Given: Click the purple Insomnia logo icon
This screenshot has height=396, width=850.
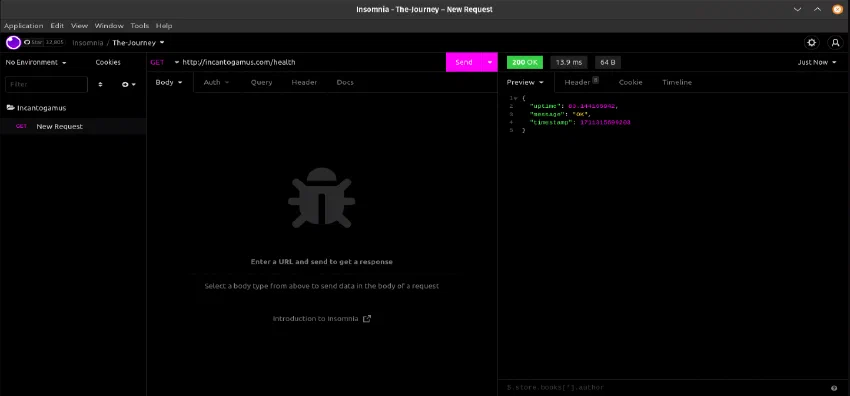Looking at the screenshot, I should tap(13, 42).
